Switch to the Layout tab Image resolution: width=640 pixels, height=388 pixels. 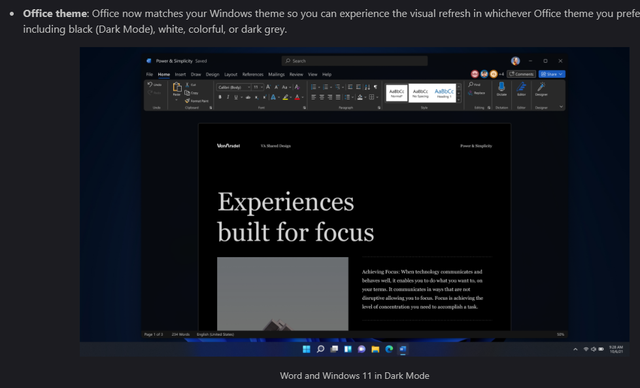click(231, 74)
